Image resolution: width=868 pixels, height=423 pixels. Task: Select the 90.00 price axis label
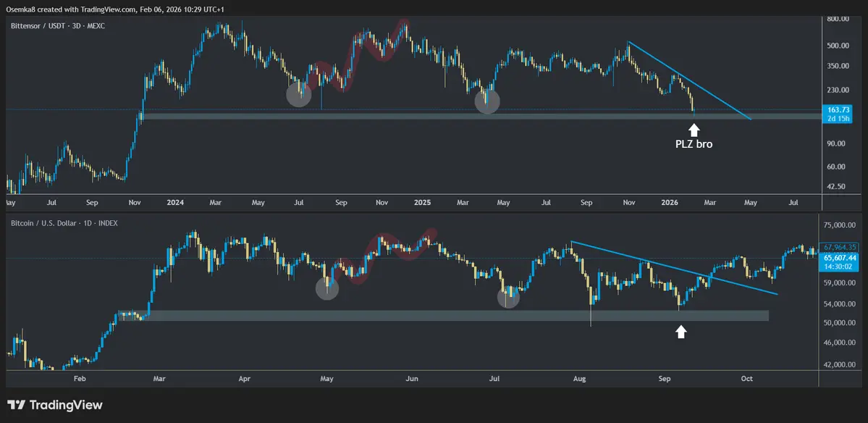pyautogui.click(x=838, y=143)
